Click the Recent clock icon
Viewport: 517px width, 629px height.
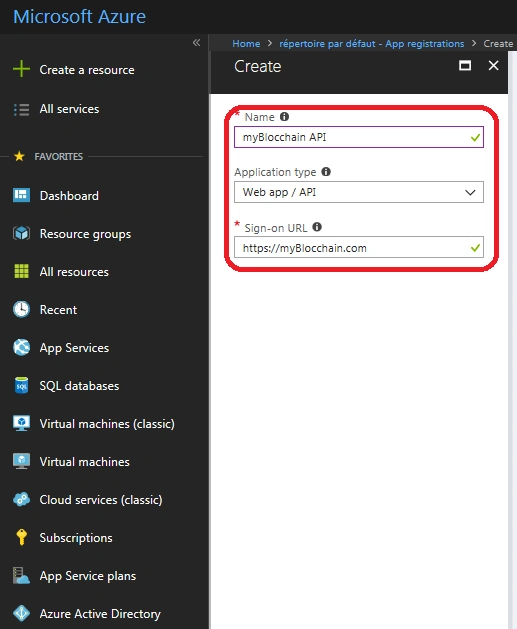tap(21, 309)
